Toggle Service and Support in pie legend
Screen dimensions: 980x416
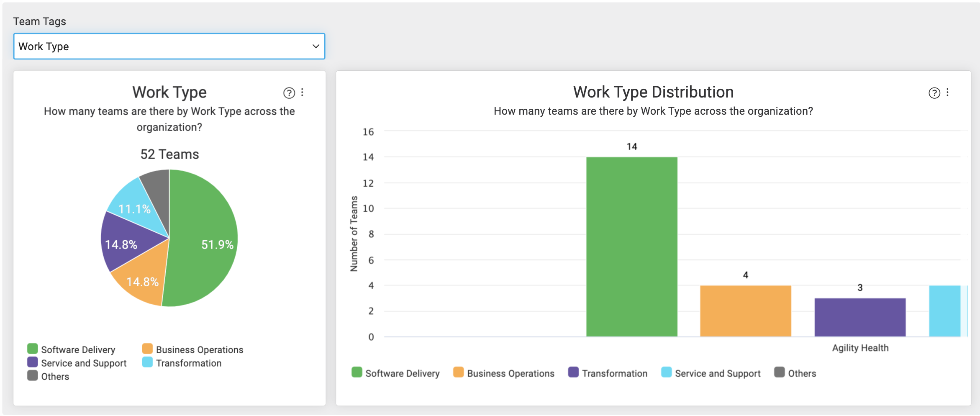(77, 363)
